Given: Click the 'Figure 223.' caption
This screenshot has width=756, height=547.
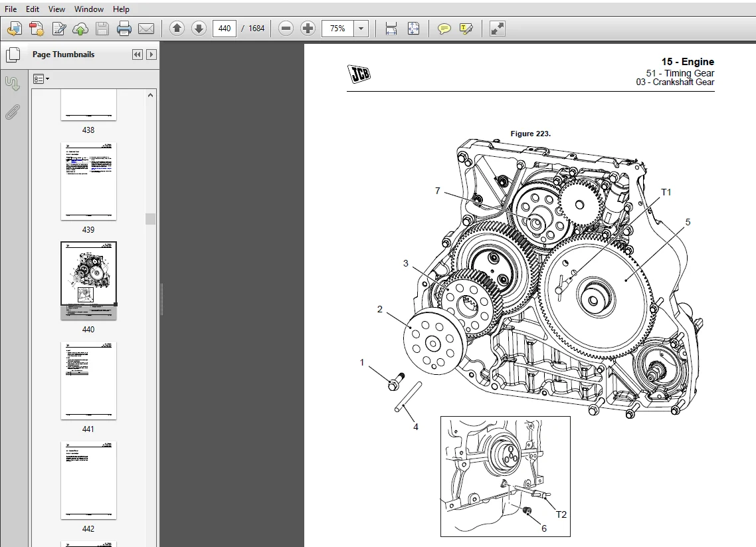Looking at the screenshot, I should tap(530, 134).
